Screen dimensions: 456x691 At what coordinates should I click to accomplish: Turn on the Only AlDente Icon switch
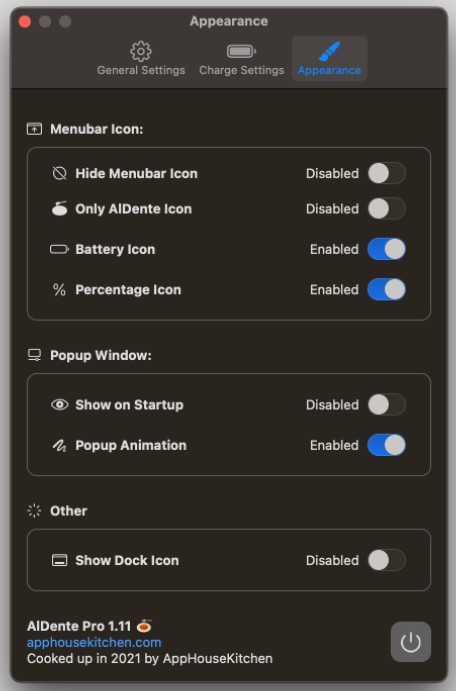(387, 208)
